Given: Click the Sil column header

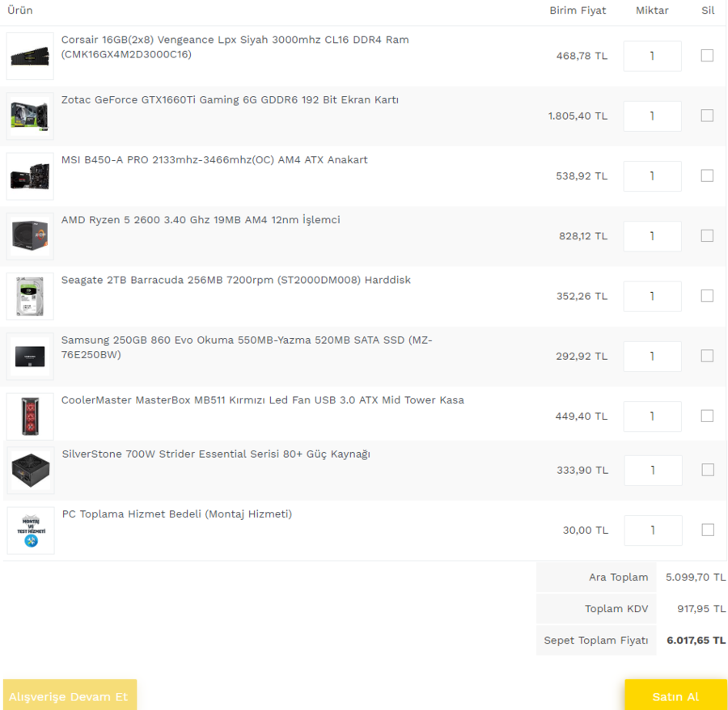Looking at the screenshot, I should [x=708, y=11].
